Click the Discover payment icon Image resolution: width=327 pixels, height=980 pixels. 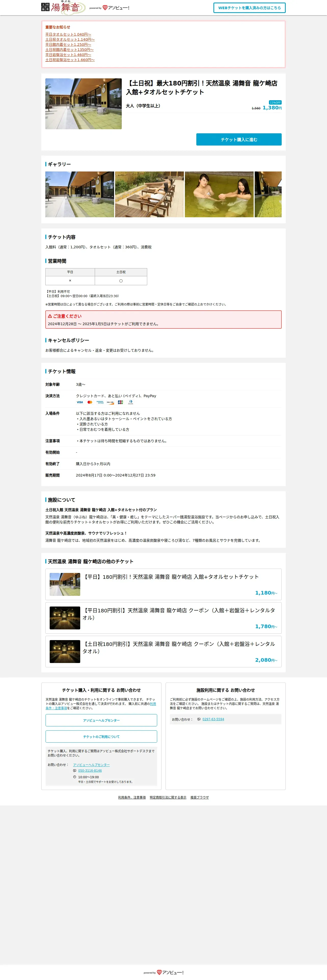tap(110, 402)
